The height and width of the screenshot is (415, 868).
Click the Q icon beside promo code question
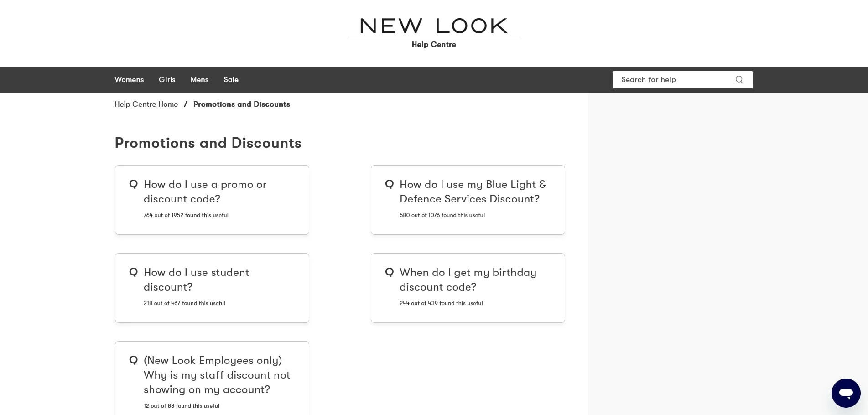click(133, 184)
